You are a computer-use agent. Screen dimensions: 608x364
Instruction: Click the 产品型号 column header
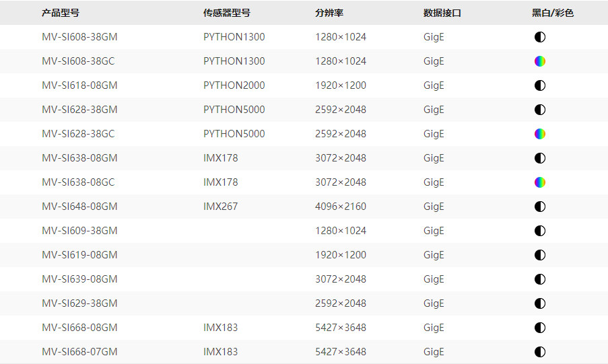point(60,13)
